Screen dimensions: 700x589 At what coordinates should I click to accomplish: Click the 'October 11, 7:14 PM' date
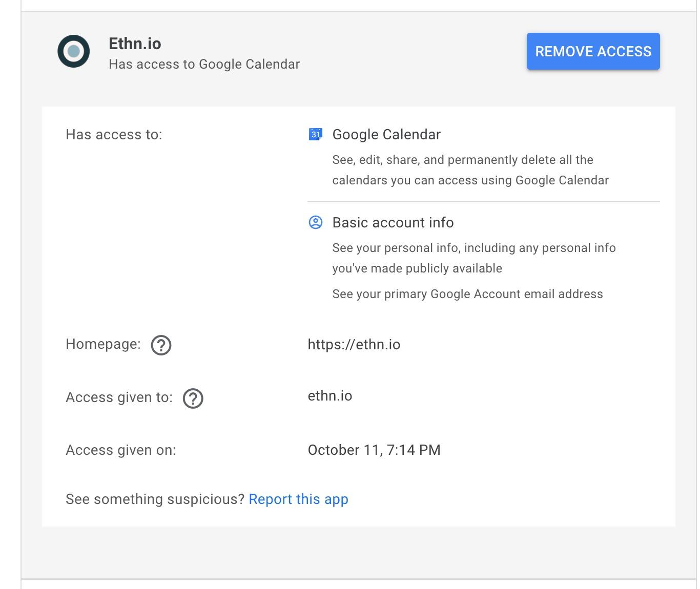click(x=374, y=450)
